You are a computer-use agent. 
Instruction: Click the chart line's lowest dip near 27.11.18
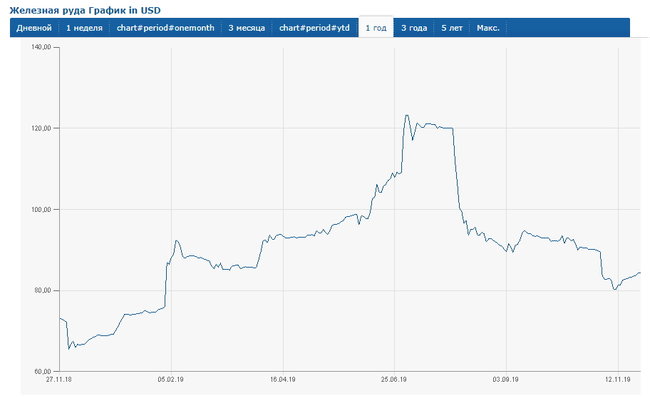pyautogui.click(x=68, y=348)
